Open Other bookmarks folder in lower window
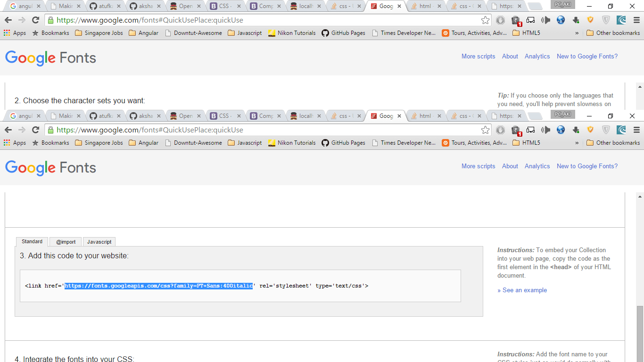The width and height of the screenshot is (644, 362). (613, 143)
